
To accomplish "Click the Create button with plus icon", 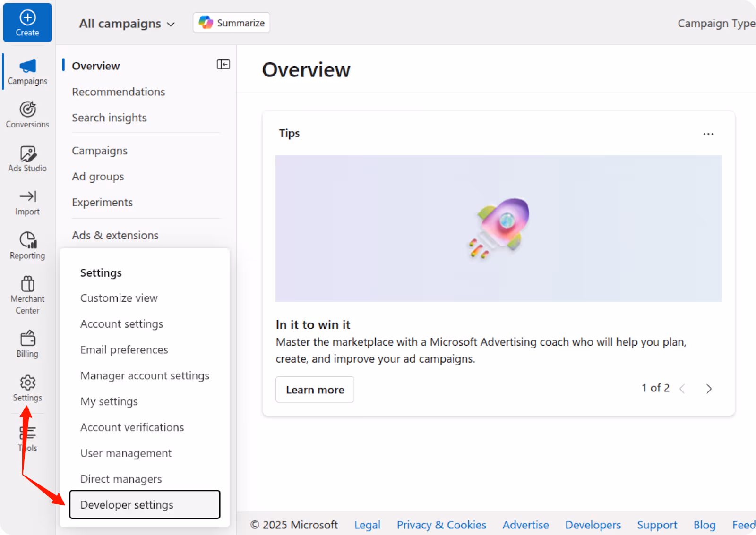I will [27, 22].
